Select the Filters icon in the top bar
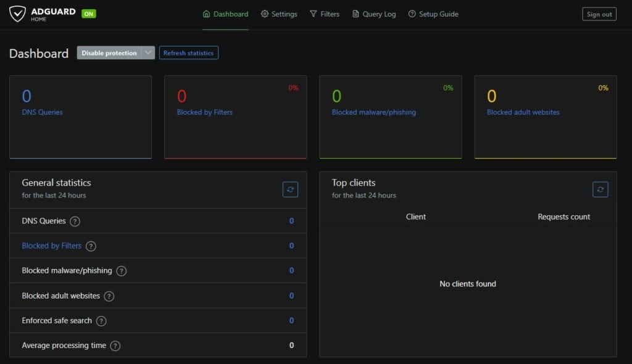 click(314, 13)
